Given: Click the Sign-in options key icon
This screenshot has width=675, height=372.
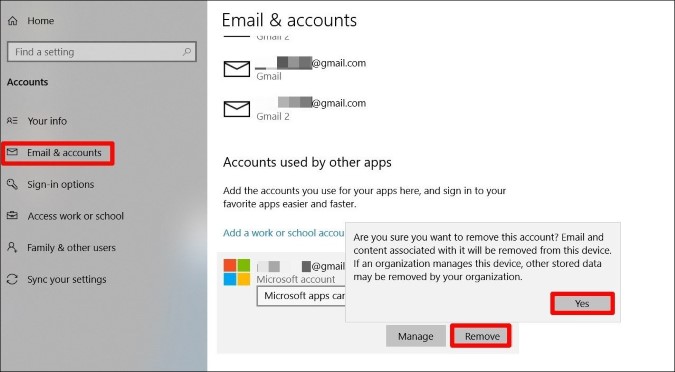Looking at the screenshot, I should pos(12,184).
